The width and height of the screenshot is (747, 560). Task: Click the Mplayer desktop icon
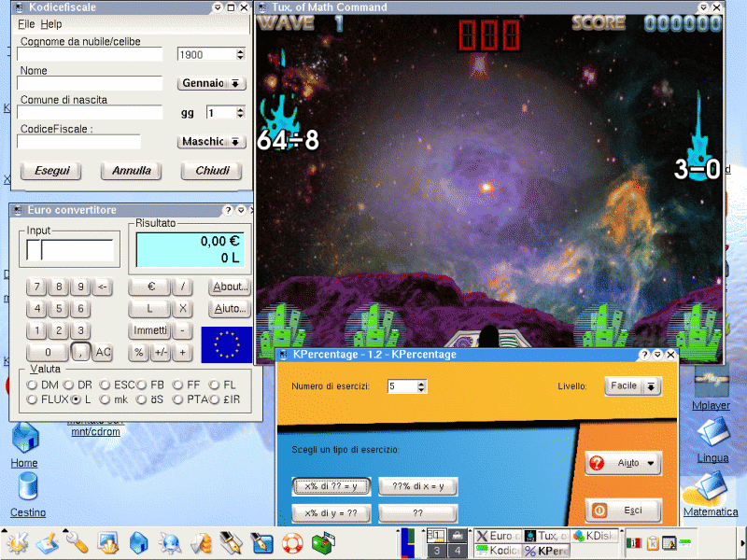pos(711,388)
